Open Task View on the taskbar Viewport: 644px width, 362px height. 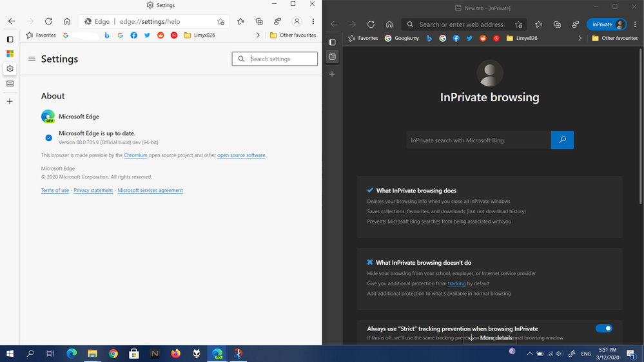coord(50,354)
